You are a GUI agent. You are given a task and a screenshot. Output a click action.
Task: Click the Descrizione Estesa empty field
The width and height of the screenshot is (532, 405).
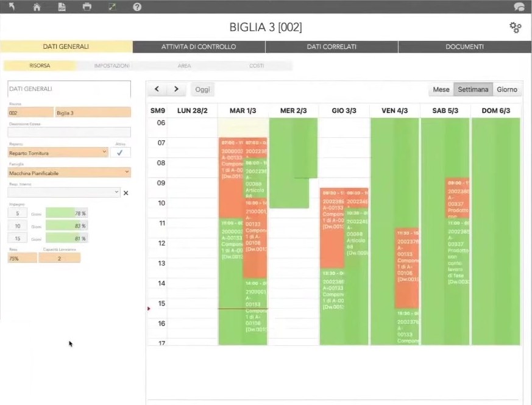(x=69, y=132)
